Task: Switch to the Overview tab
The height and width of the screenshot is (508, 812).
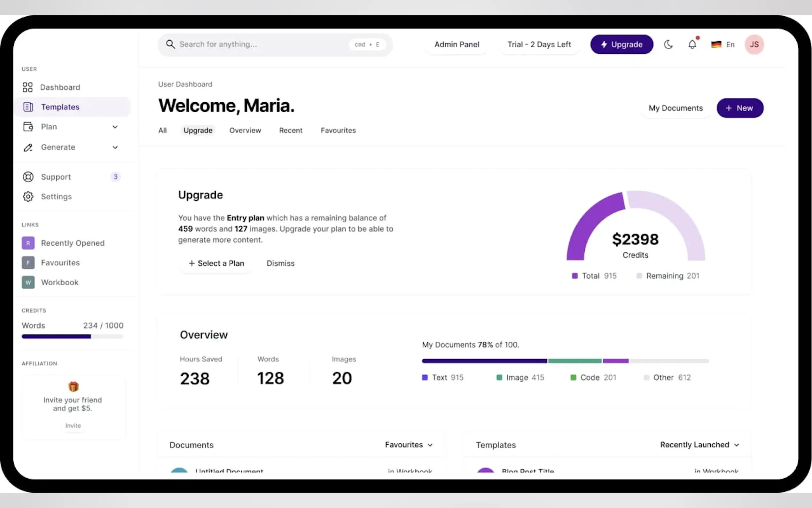Action: [x=245, y=131]
